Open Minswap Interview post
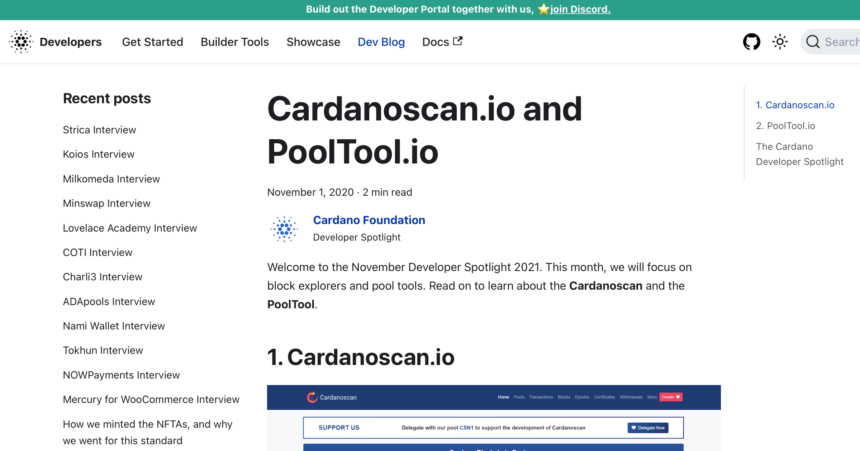Viewport: 860px width, 451px height. (106, 204)
